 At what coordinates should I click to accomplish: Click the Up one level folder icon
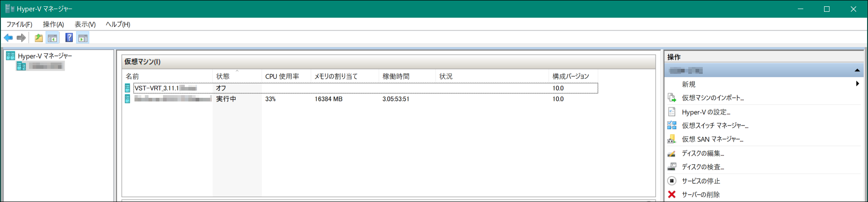point(39,38)
